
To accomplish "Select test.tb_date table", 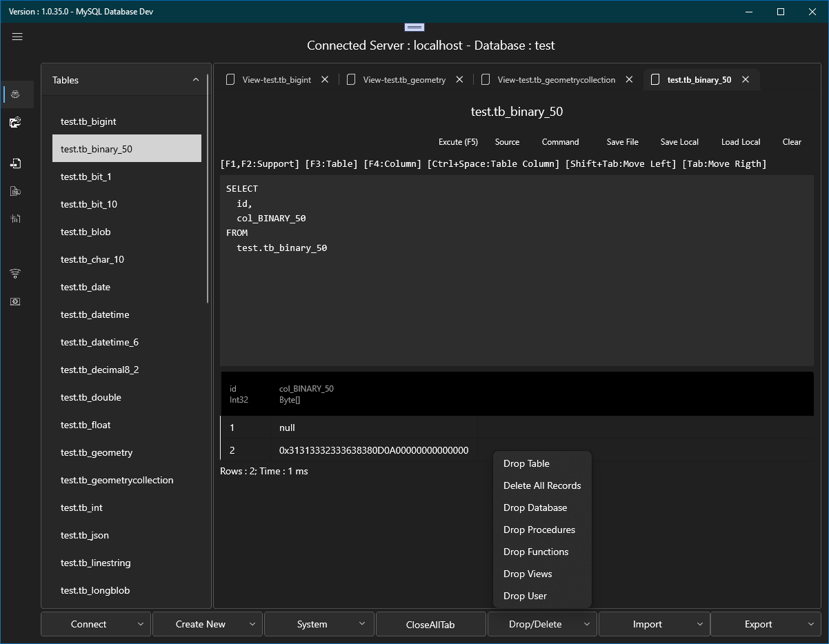I will (x=127, y=287).
